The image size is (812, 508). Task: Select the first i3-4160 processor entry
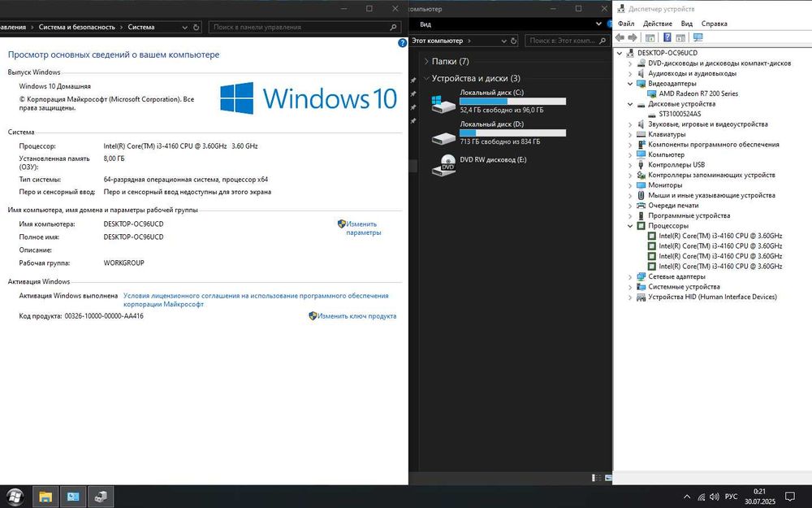pyautogui.click(x=719, y=236)
